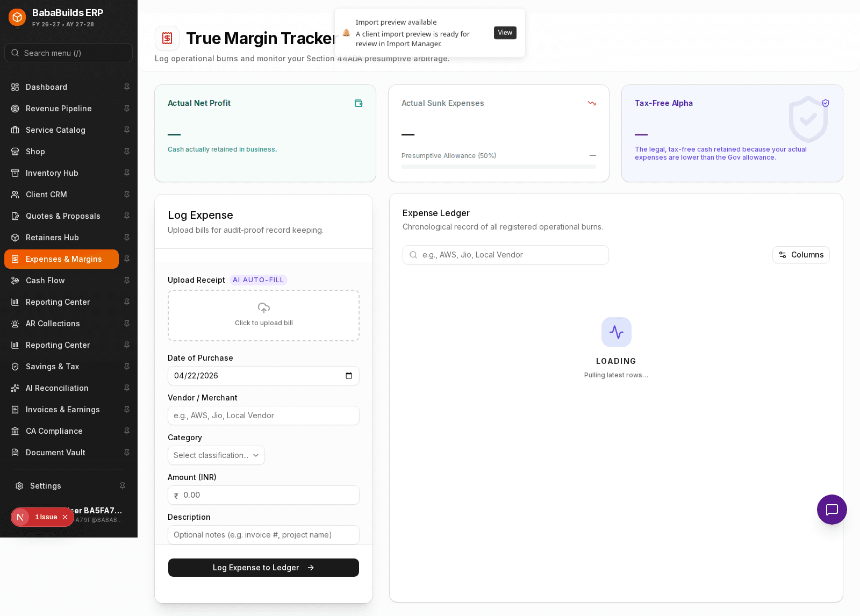Screen dimensions: 860x616
Task: Pin the Retainers Hub menu item
Action: (x=127, y=238)
